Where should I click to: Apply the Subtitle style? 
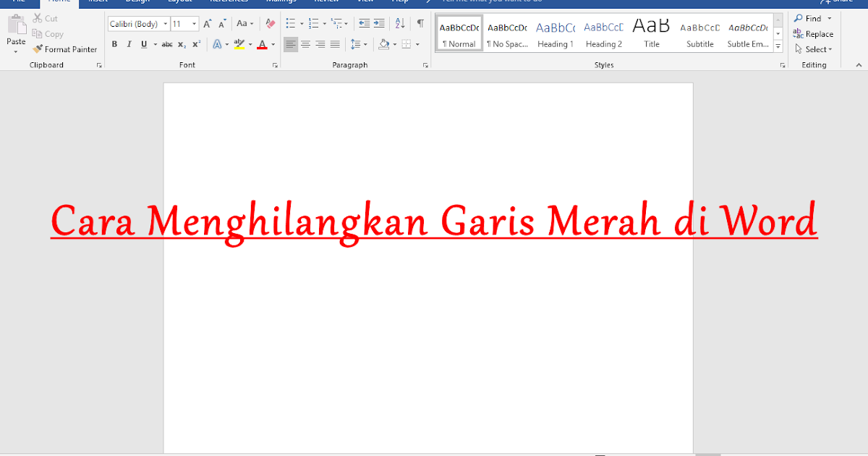coord(700,33)
